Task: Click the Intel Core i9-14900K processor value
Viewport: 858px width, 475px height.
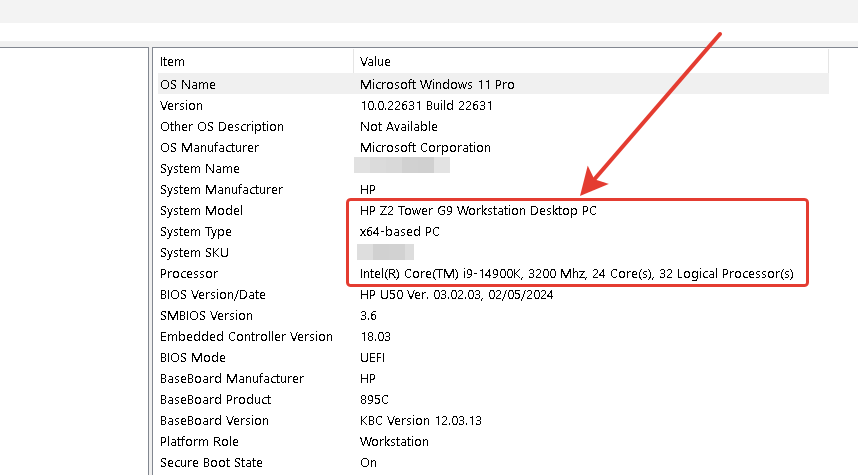Action: pyautogui.click(x=576, y=274)
